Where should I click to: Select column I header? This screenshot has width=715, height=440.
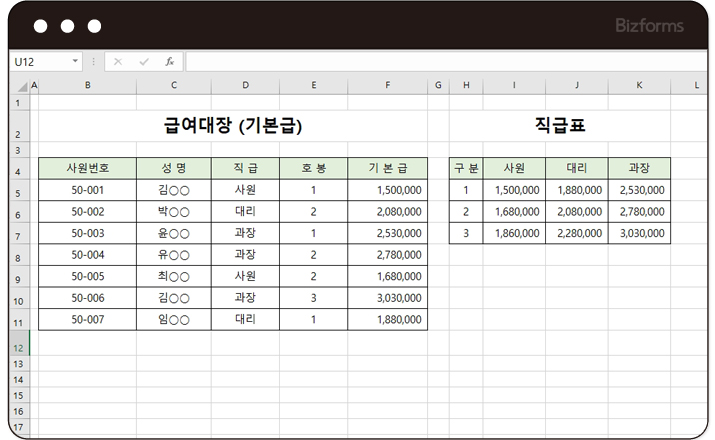[514, 85]
